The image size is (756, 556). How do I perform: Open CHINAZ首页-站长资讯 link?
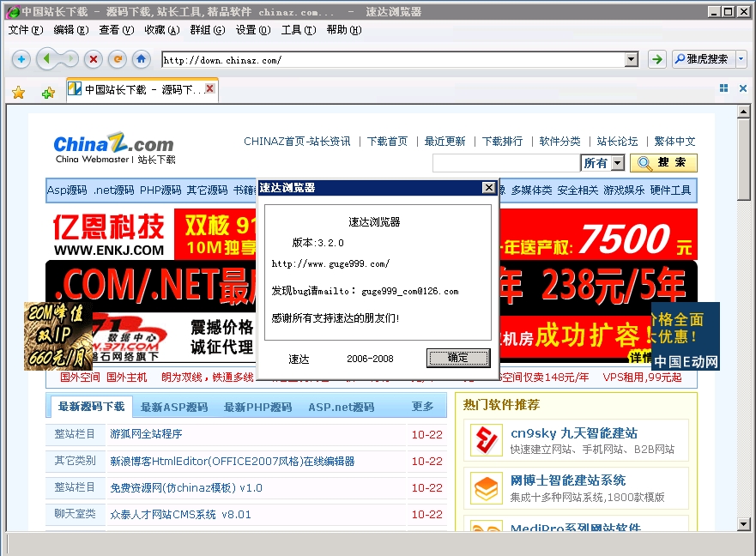297,142
